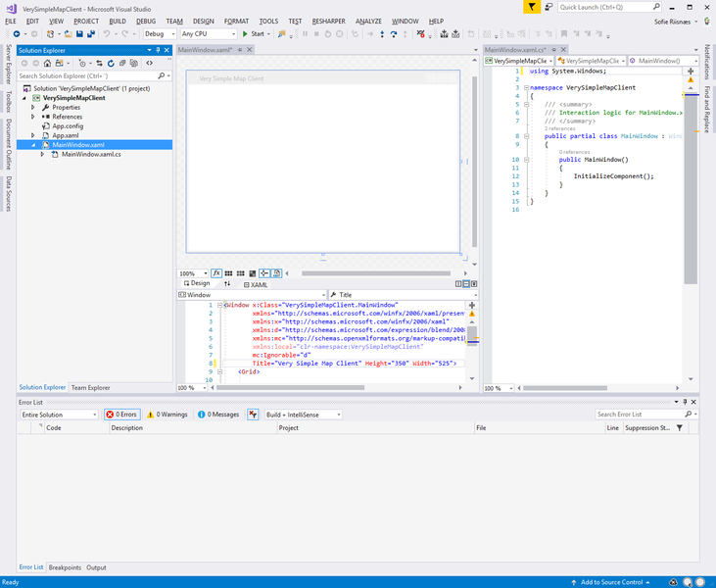716x588 pixels.
Task: Open Entire Solution scope dropdown
Action: (x=59, y=415)
